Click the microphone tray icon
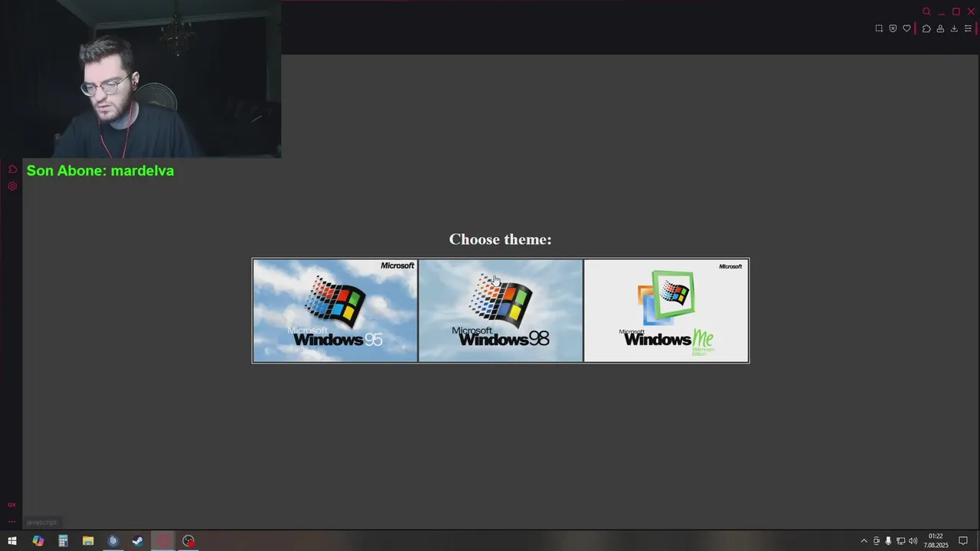 pyautogui.click(x=888, y=541)
